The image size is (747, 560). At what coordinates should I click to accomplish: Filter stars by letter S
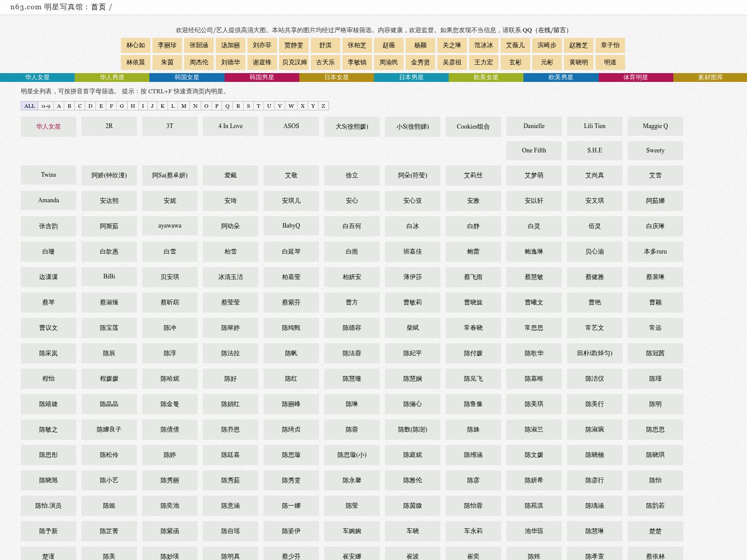[x=248, y=106]
